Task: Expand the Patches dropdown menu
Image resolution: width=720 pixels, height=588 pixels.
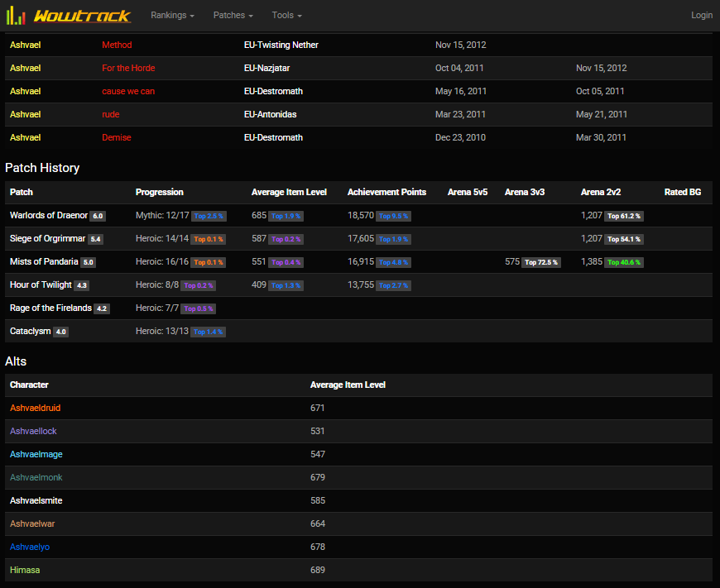Action: pyautogui.click(x=233, y=15)
